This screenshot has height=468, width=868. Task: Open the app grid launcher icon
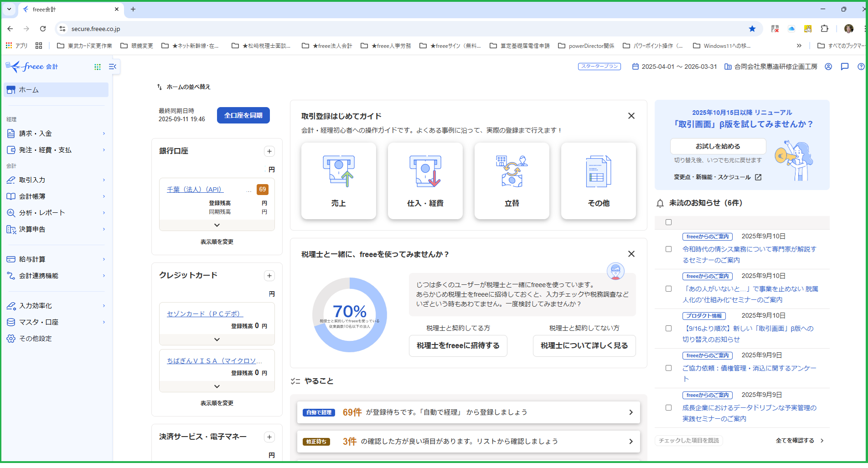(x=97, y=67)
